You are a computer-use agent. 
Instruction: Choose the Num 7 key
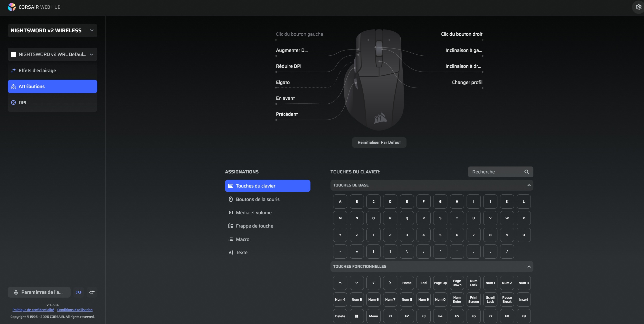click(390, 300)
